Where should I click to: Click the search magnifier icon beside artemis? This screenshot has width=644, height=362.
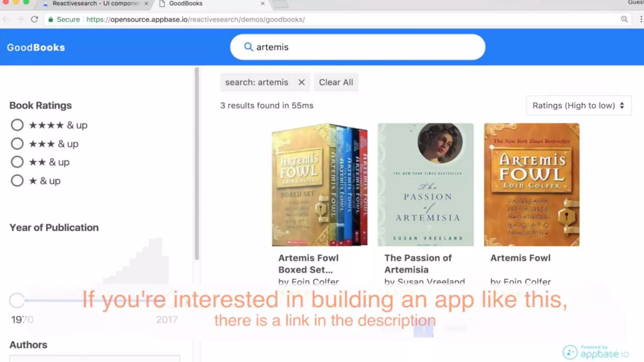pyautogui.click(x=248, y=47)
